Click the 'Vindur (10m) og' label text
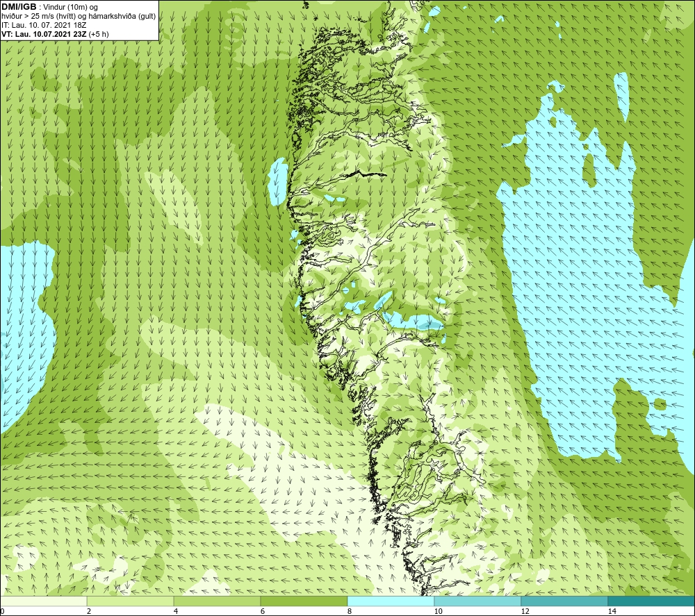Viewport: 695px width, 616px height. (72, 8)
